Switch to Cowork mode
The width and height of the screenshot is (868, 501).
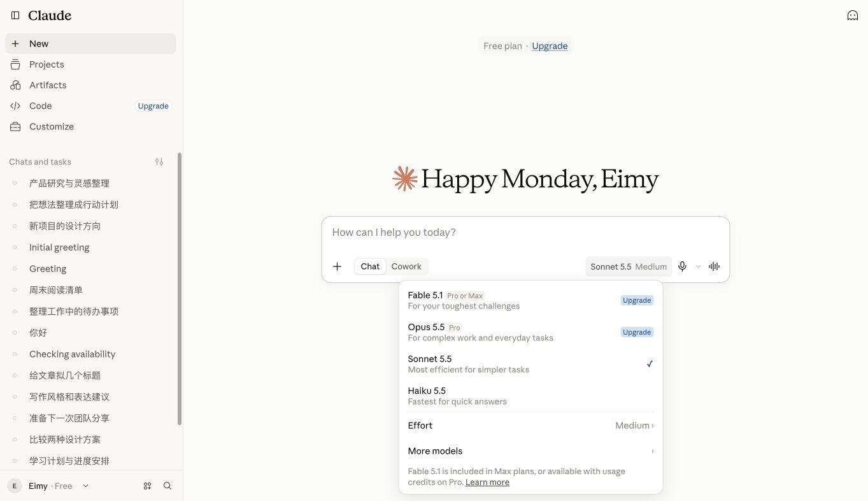(x=406, y=266)
